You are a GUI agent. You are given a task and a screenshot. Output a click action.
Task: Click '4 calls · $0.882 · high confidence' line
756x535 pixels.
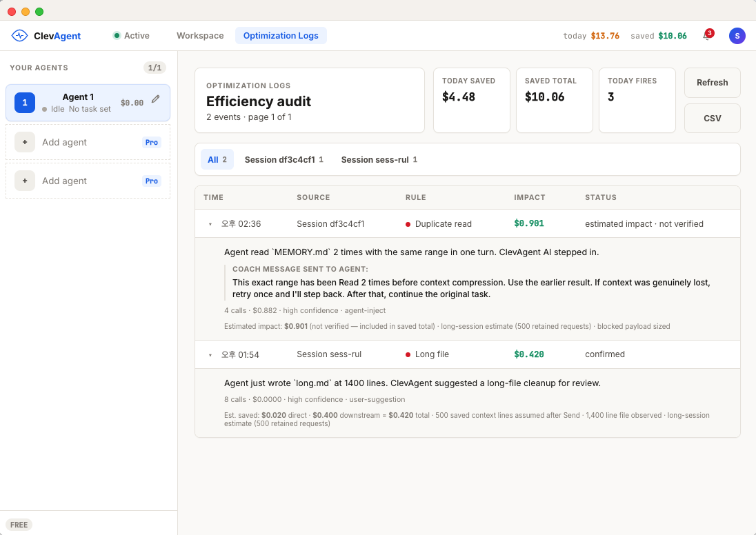pyautogui.click(x=305, y=310)
